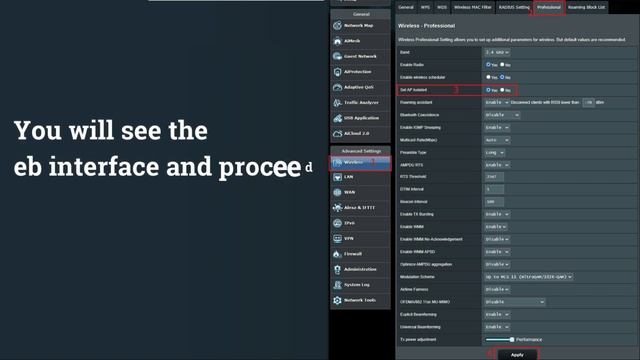Open the WMM No-Acknowledgement dropdown
The width and height of the screenshot is (640, 360).
click(x=497, y=239)
